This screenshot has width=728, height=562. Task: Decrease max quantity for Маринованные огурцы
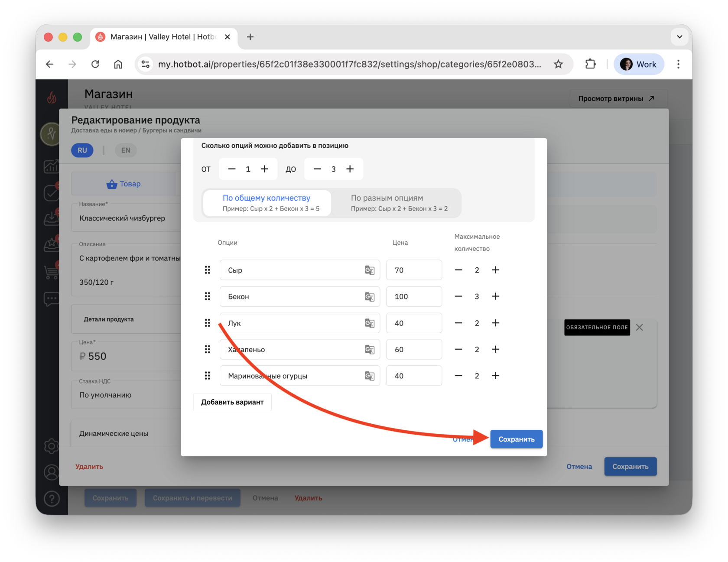pyautogui.click(x=458, y=376)
